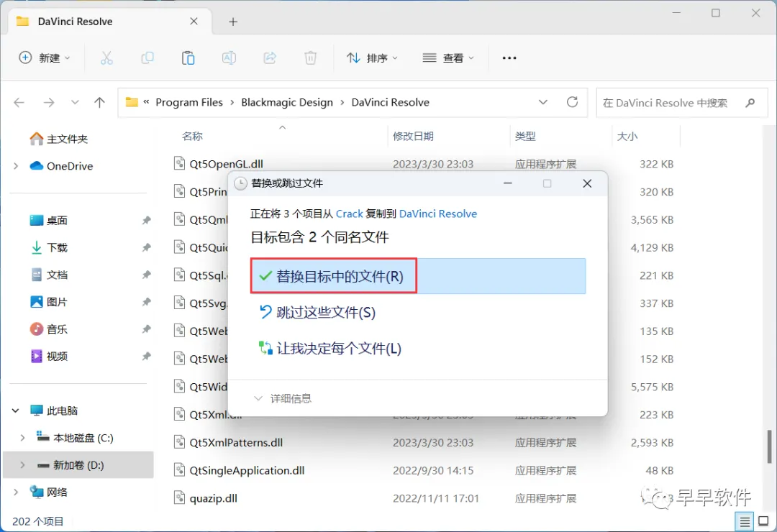Unpin 下载 using its pin icon

[146, 248]
